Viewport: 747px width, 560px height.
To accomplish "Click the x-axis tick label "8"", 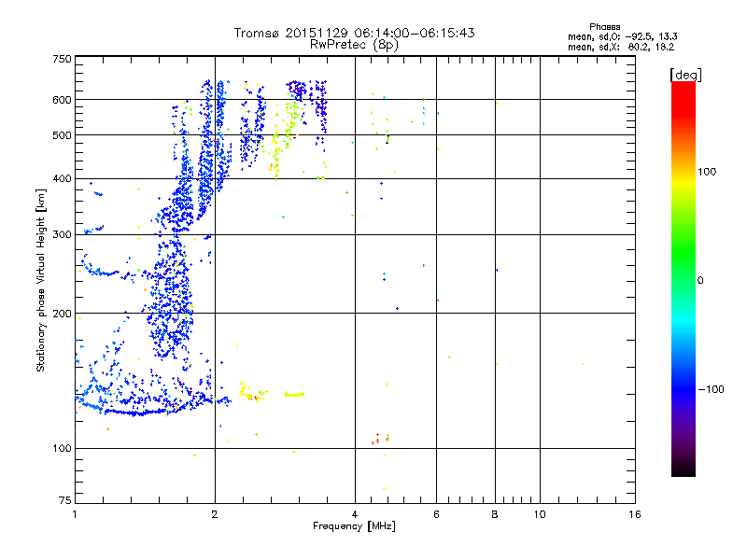I will point(495,514).
